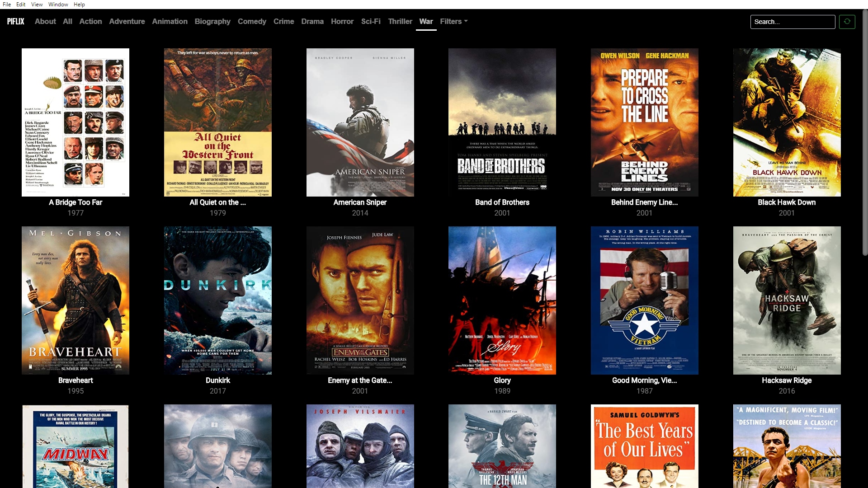Click the 'Braveheart' title text

75,380
